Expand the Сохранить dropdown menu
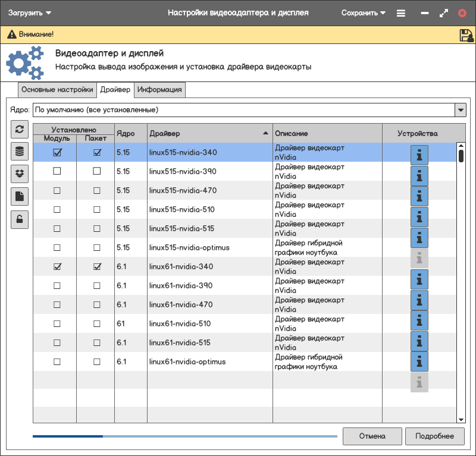476x456 pixels. coord(363,12)
